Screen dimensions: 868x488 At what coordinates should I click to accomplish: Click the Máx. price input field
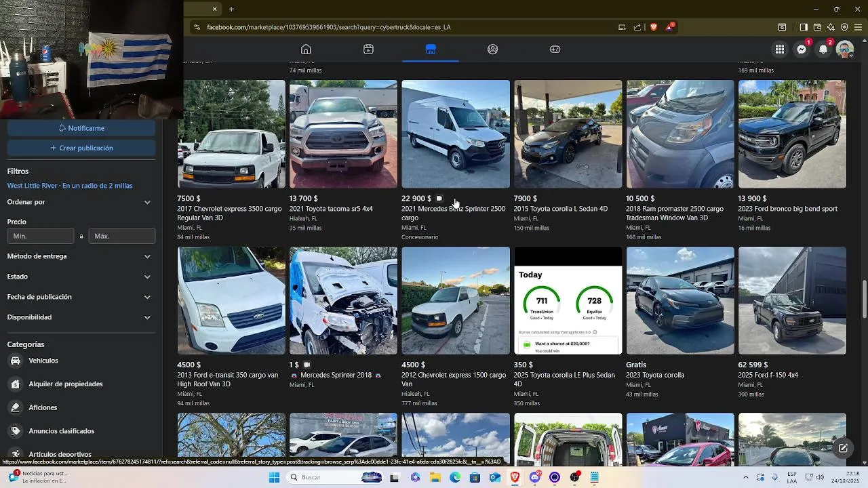122,236
